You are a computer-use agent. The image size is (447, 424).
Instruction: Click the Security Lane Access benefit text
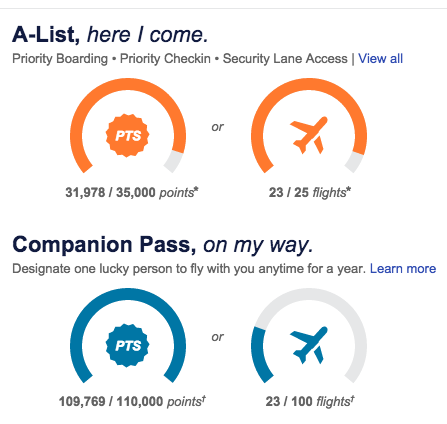point(285,59)
